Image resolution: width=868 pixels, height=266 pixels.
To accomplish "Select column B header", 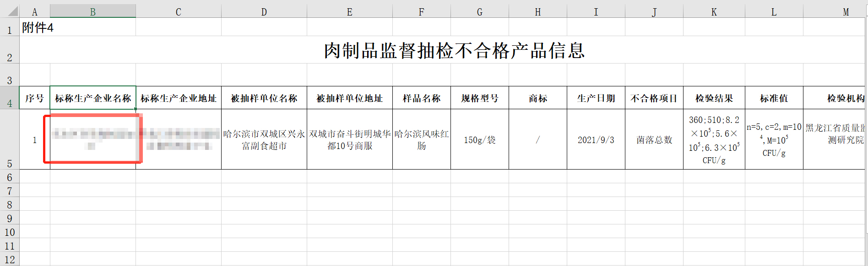I will click(92, 12).
